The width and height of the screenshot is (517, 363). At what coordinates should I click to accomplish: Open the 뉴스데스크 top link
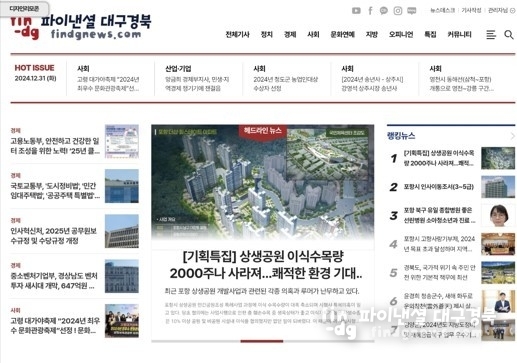pos(442,10)
